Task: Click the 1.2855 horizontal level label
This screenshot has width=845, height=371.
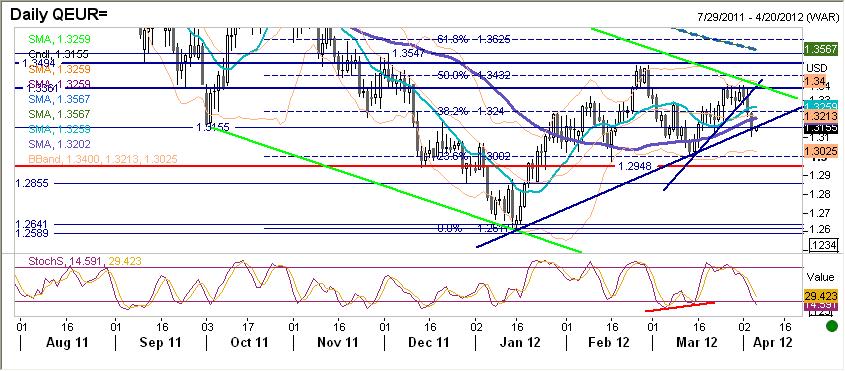Action: [32, 183]
